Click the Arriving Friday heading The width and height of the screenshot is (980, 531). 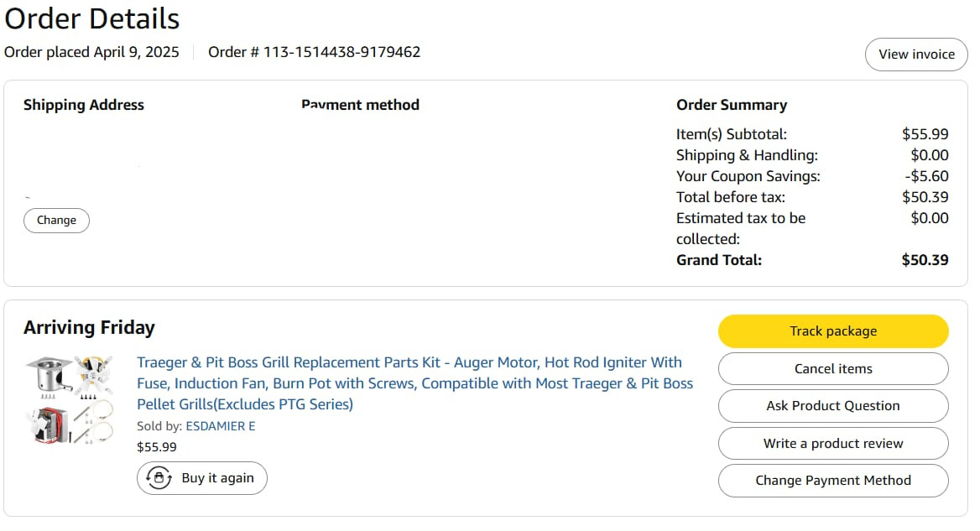89,327
